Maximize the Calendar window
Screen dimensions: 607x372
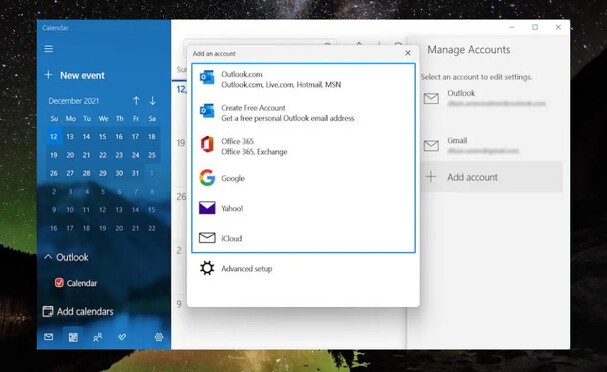click(x=535, y=27)
